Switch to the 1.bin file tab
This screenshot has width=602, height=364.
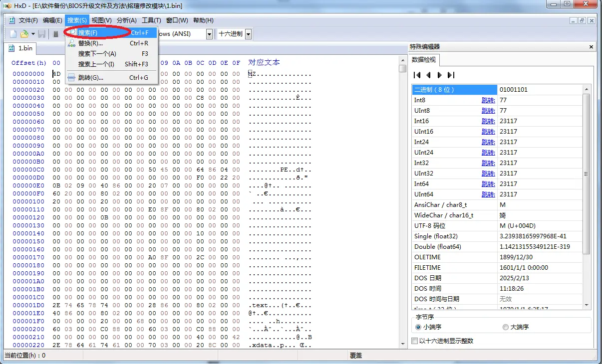click(20, 48)
